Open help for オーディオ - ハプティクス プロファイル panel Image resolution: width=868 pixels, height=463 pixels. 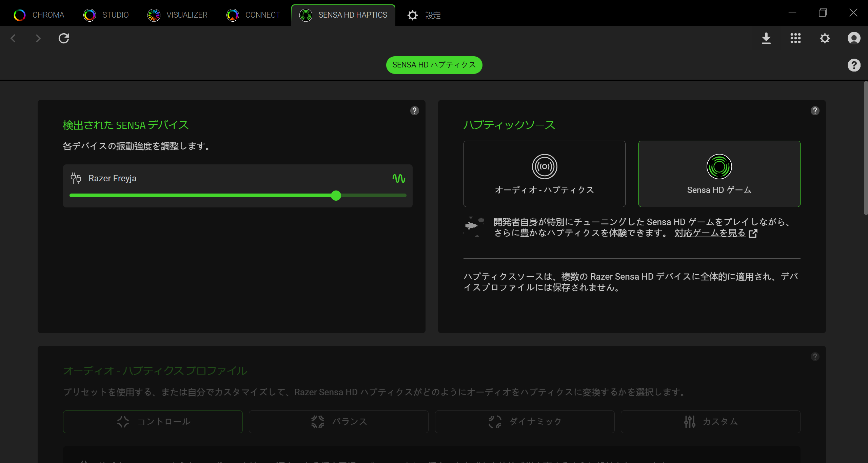click(x=815, y=357)
